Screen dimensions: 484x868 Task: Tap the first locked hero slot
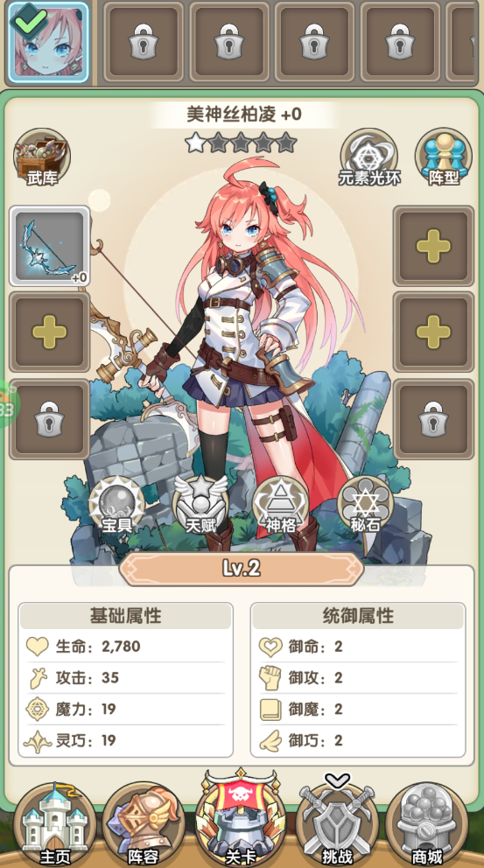(x=144, y=42)
